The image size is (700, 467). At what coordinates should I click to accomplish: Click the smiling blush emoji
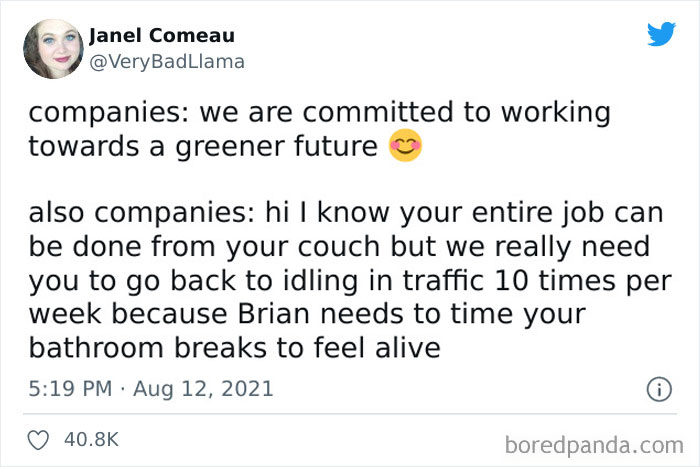pos(406,147)
